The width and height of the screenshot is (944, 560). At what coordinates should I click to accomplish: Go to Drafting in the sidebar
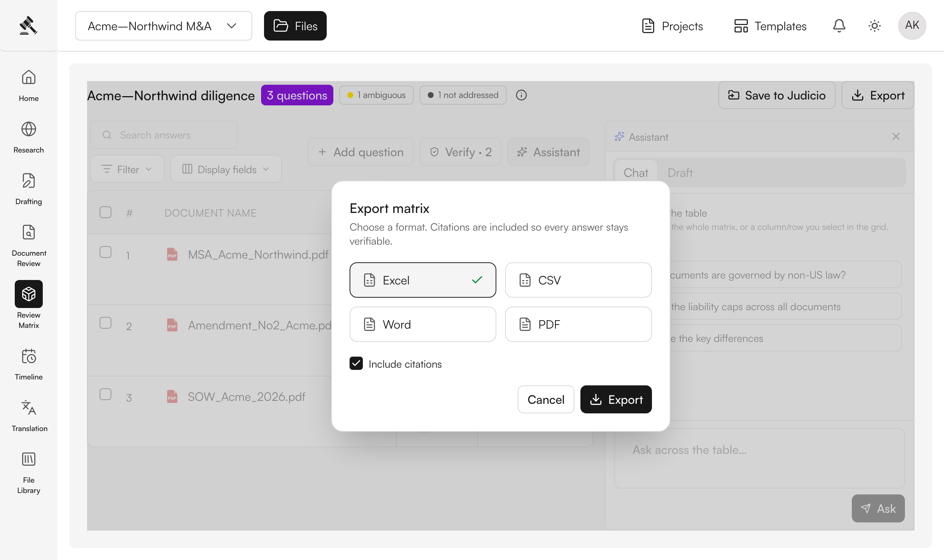[29, 189]
